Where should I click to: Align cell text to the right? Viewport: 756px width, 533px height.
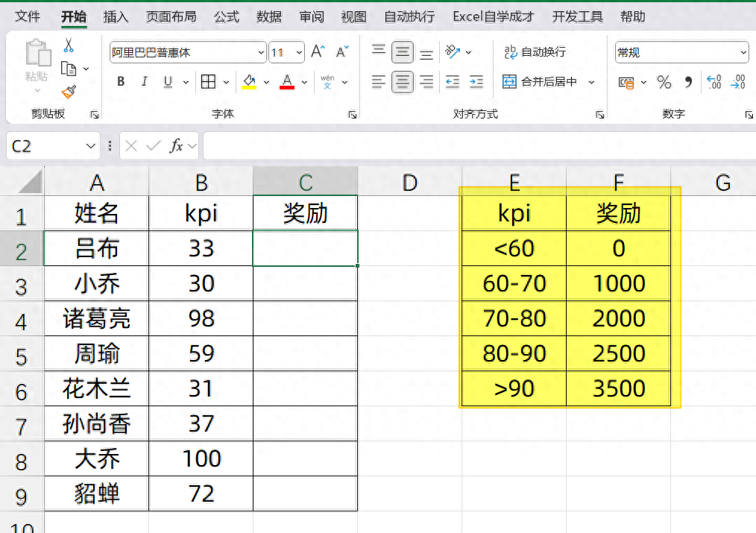click(x=426, y=82)
